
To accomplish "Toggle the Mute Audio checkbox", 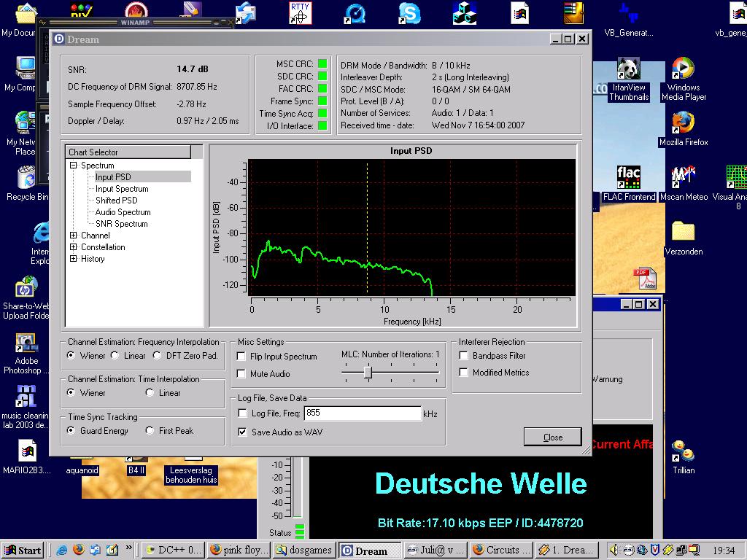I will pyautogui.click(x=241, y=374).
